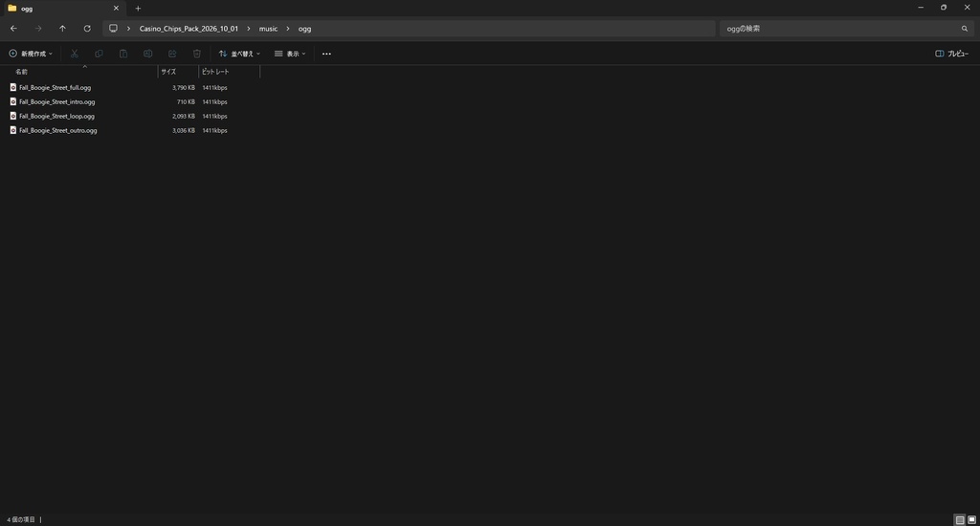This screenshot has height=526, width=980.
Task: Click the folder icon on the ogg tab
Action: 11,8
